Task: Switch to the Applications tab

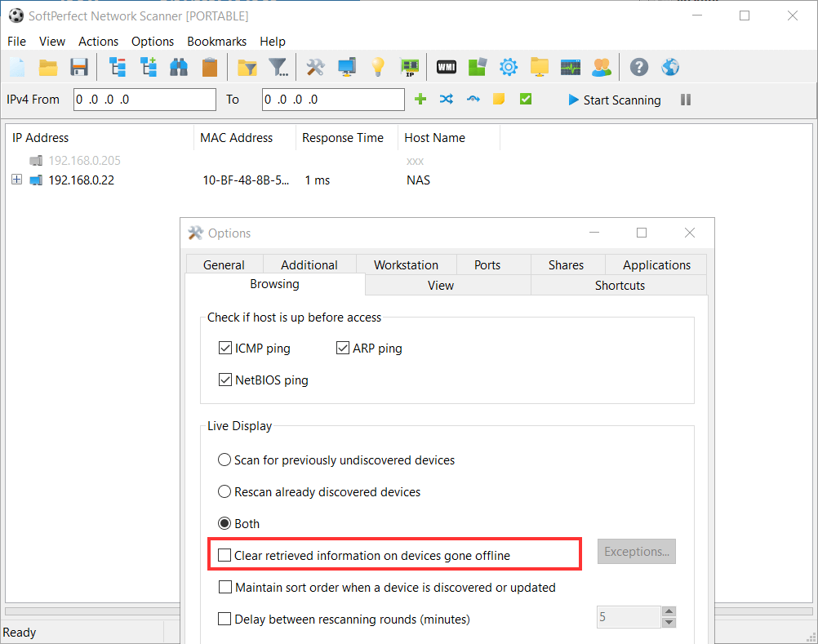Action: 657,265
